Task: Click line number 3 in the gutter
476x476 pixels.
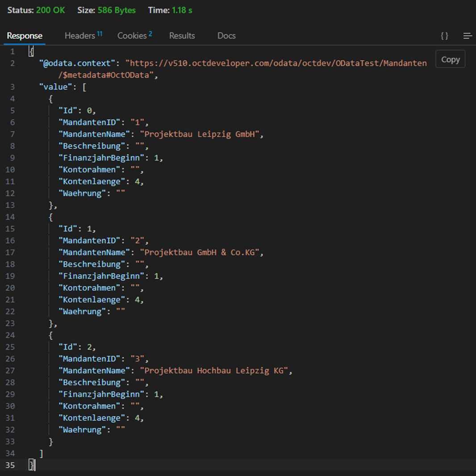Action: click(x=12, y=87)
